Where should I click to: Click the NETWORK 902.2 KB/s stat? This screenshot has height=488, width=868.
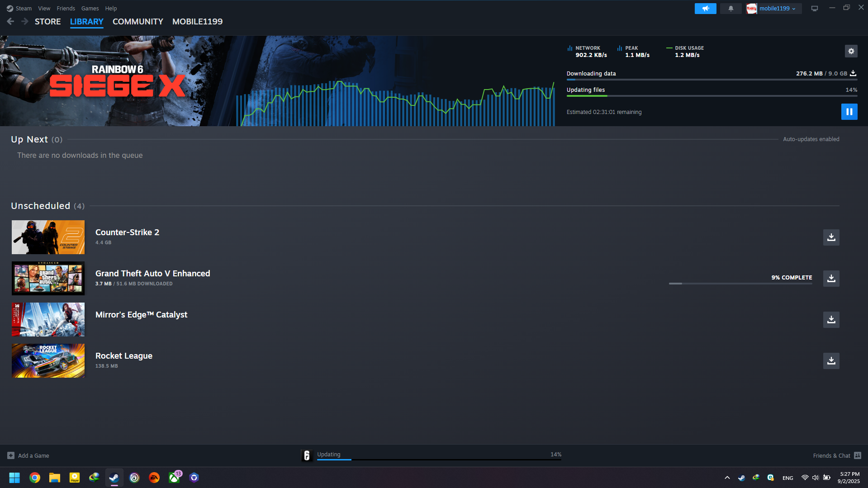point(587,52)
